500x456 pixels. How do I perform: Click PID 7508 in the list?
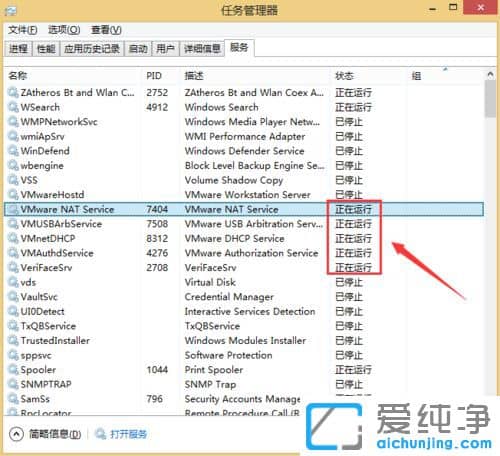(157, 224)
